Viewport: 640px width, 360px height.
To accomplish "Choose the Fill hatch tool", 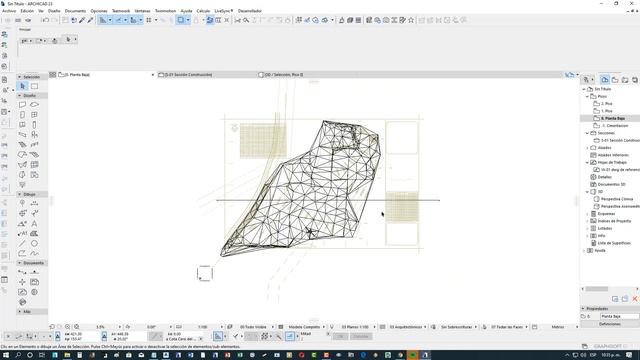I will (34, 233).
